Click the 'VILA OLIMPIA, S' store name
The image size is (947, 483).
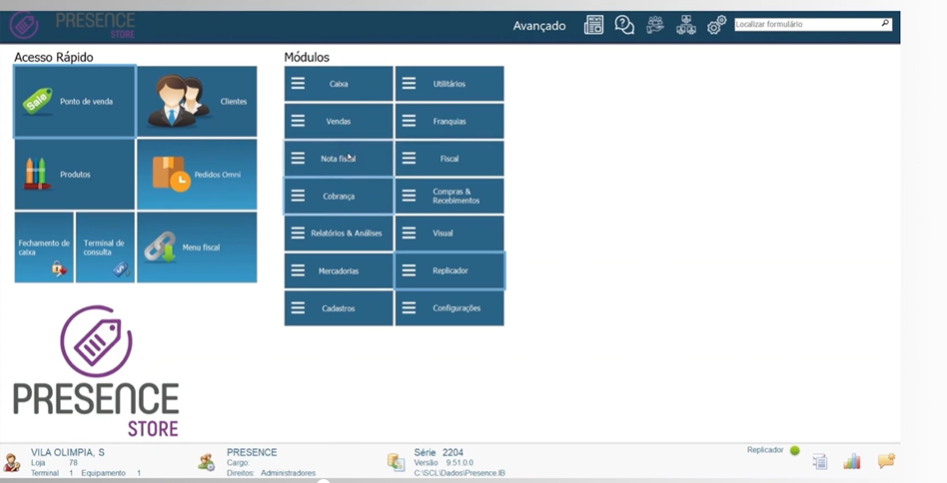click(68, 452)
